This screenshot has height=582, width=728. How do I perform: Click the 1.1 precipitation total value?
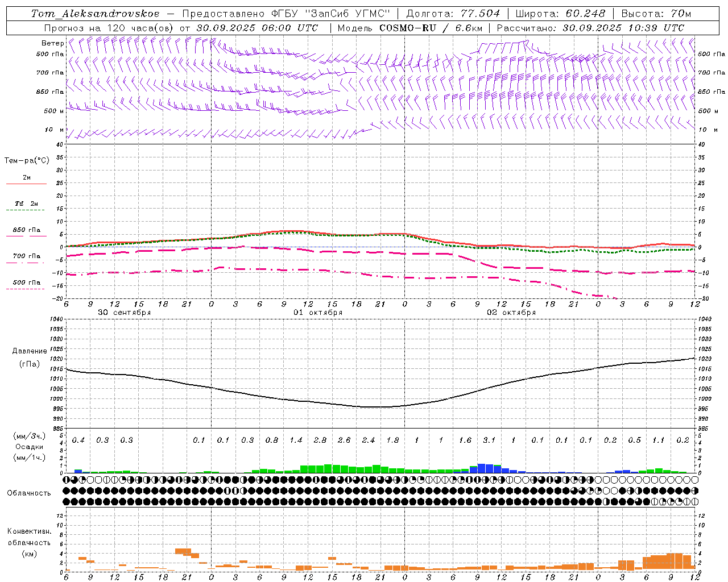point(659,440)
